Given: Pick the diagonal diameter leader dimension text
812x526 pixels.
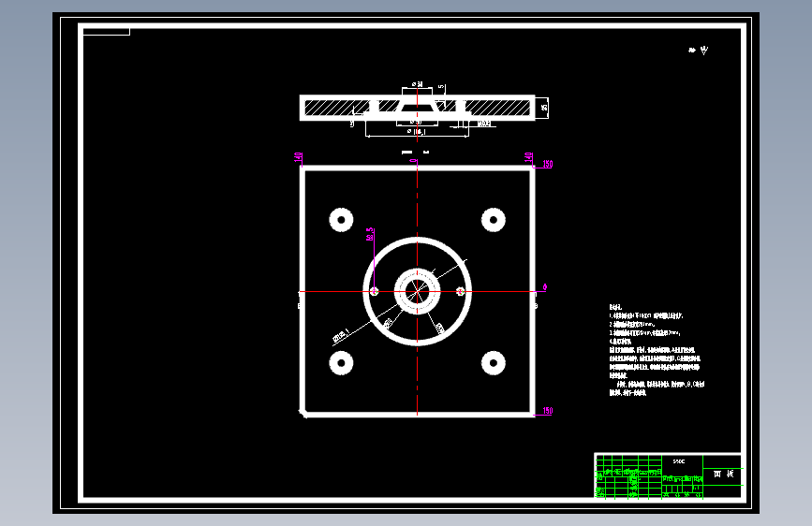Looking at the screenshot, I should tap(341, 335).
